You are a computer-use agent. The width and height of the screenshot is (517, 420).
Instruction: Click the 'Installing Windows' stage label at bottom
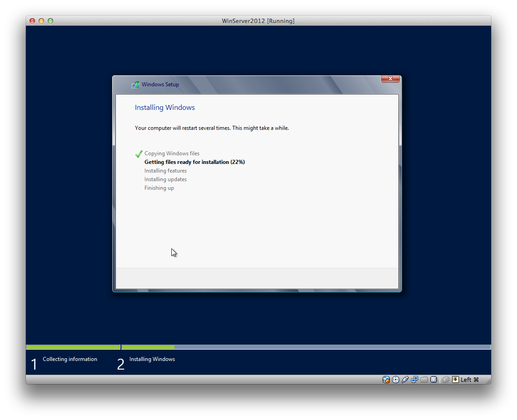click(x=152, y=359)
